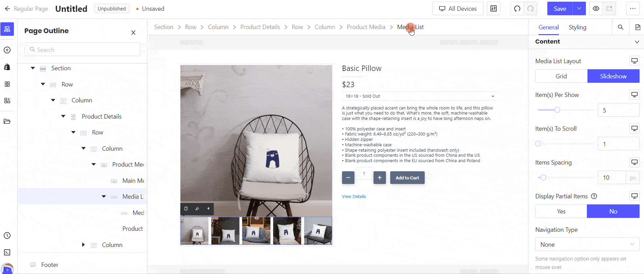Open the more options ellipsis menu

pos(633,9)
